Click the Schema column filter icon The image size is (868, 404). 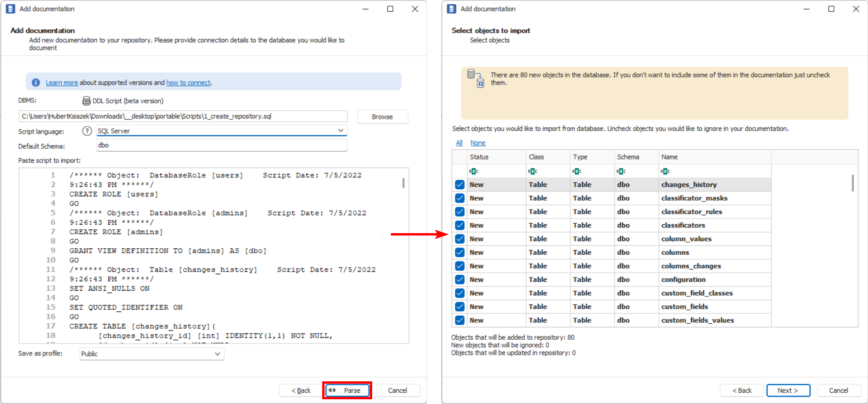point(621,171)
